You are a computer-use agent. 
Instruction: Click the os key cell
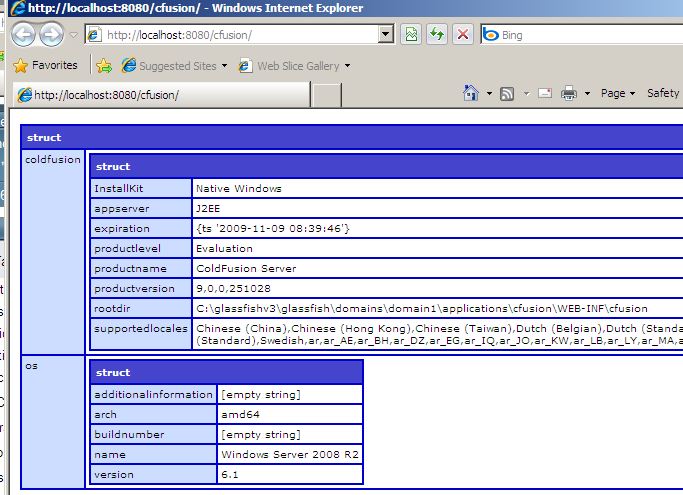tap(53, 421)
